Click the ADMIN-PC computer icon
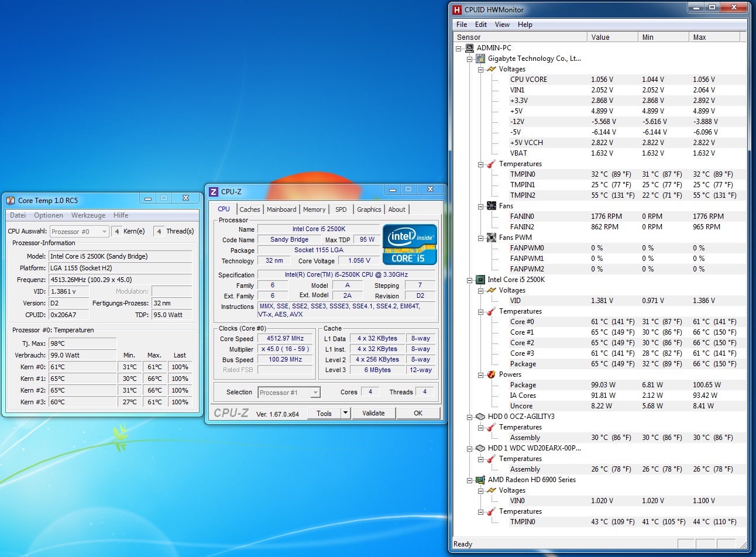This screenshot has height=557, width=756. point(469,48)
